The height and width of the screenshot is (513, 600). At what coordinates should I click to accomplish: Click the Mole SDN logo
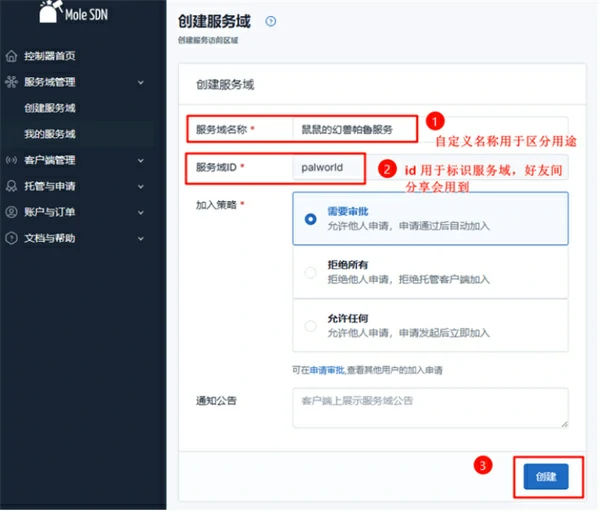73,12
